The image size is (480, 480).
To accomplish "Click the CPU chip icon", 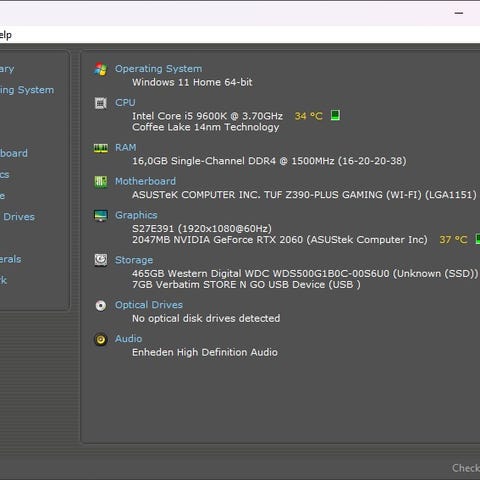I will [101, 103].
